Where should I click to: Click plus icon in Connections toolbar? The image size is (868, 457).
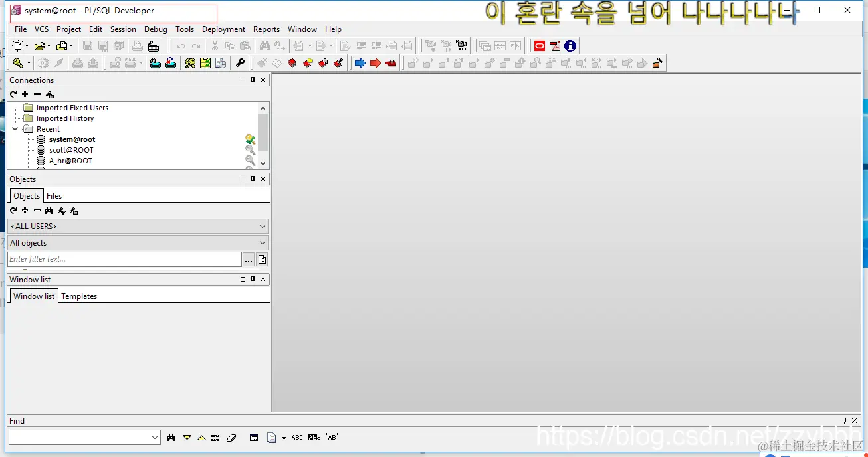(x=25, y=94)
